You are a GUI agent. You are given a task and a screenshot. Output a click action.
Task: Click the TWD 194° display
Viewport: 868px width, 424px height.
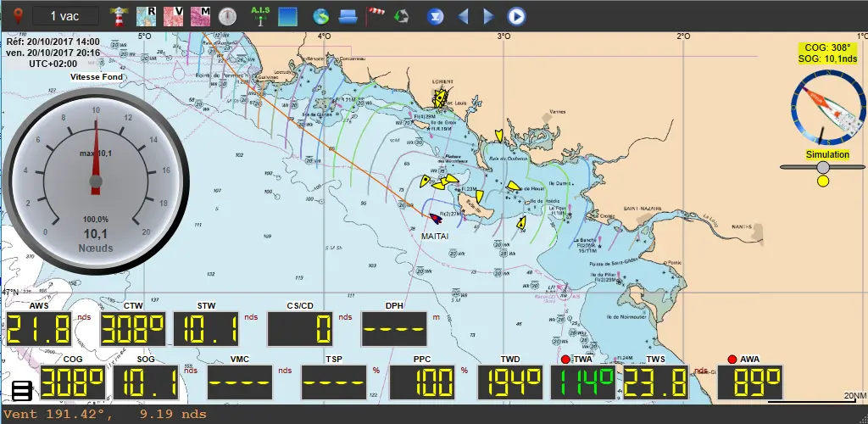coord(510,382)
